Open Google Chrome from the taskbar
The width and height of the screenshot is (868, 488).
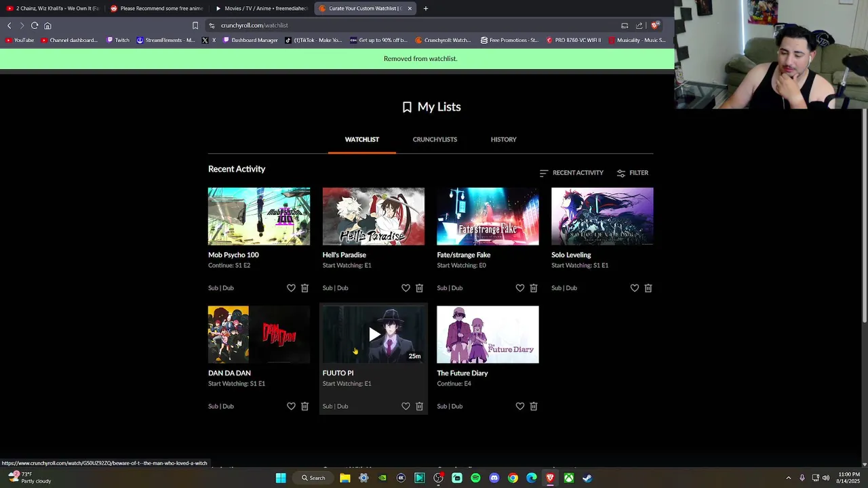513,478
